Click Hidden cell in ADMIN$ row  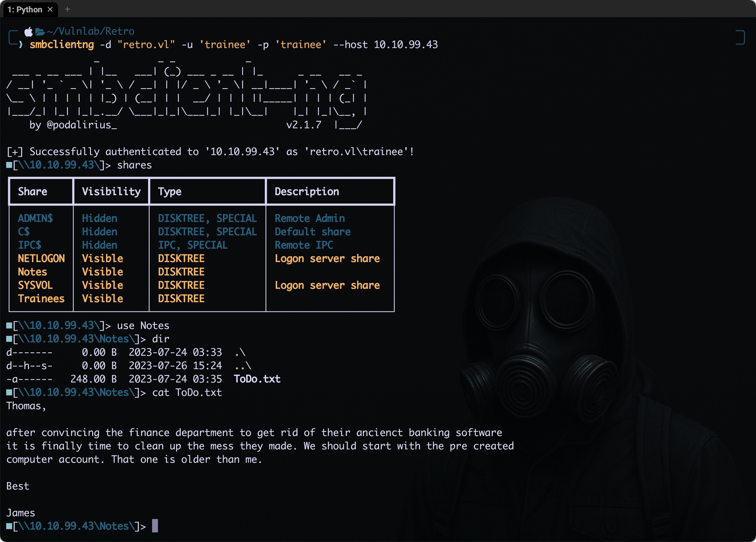(x=100, y=218)
